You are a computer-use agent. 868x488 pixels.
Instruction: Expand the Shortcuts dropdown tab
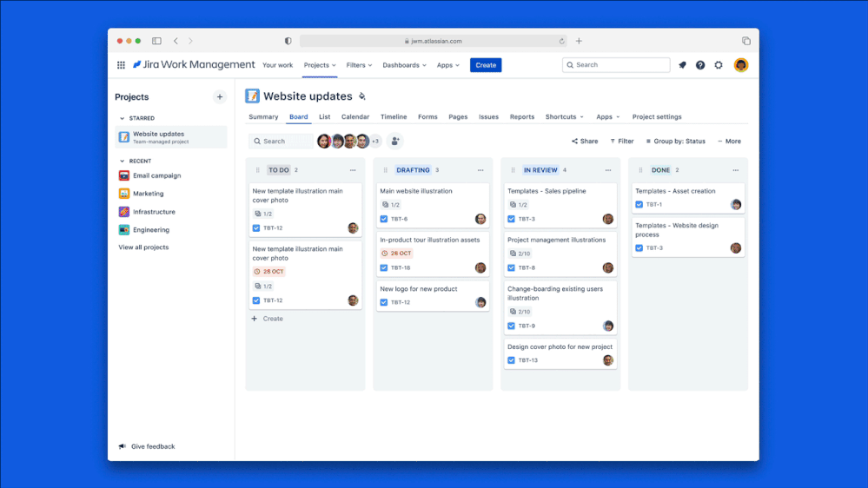(x=564, y=116)
